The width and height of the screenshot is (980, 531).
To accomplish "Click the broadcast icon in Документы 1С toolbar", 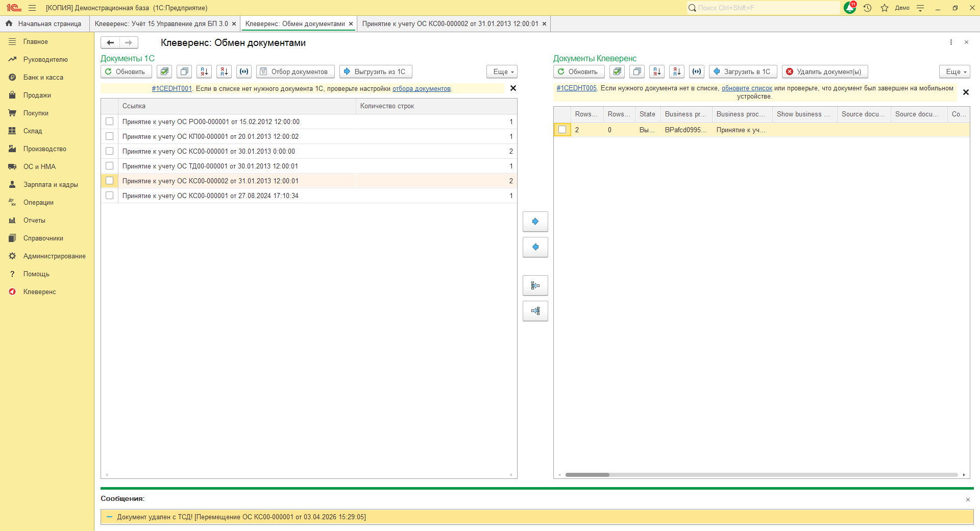I will [244, 71].
